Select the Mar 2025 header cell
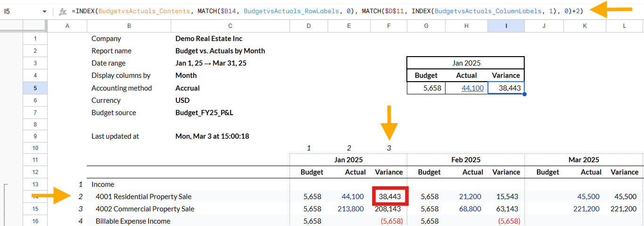Image resolution: width=644 pixels, height=226 pixels. pyautogui.click(x=584, y=160)
